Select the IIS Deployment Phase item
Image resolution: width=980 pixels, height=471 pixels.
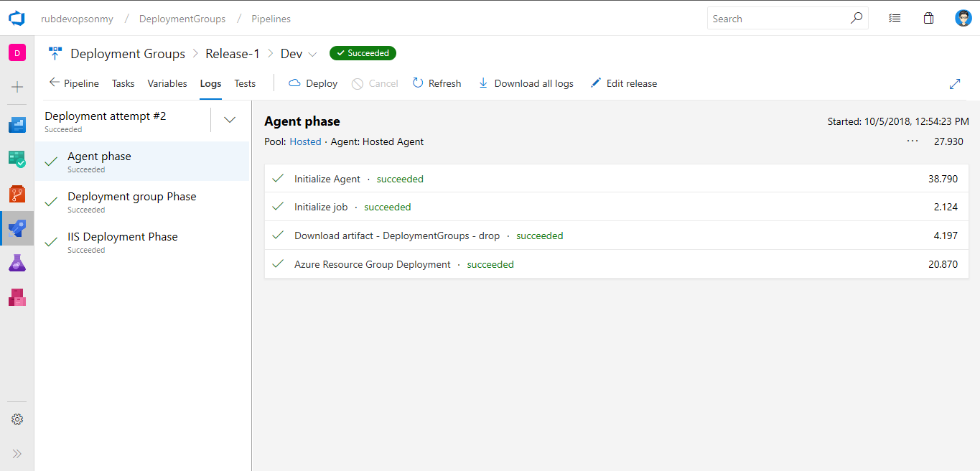[x=123, y=237]
